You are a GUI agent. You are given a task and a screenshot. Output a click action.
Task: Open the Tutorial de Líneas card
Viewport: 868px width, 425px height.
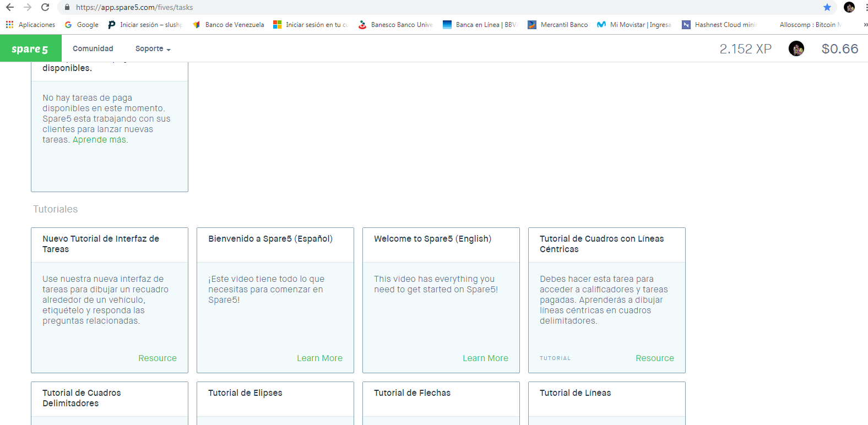pos(607,403)
